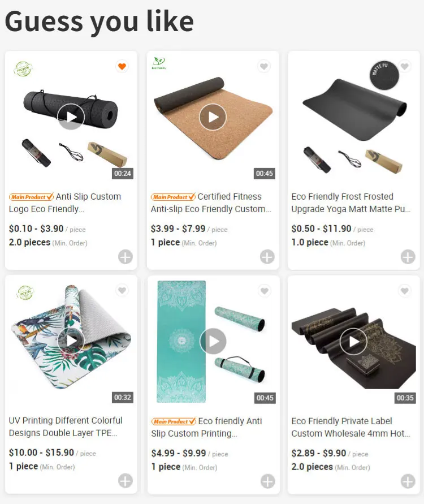Play the tropical print mat video

(x=71, y=341)
